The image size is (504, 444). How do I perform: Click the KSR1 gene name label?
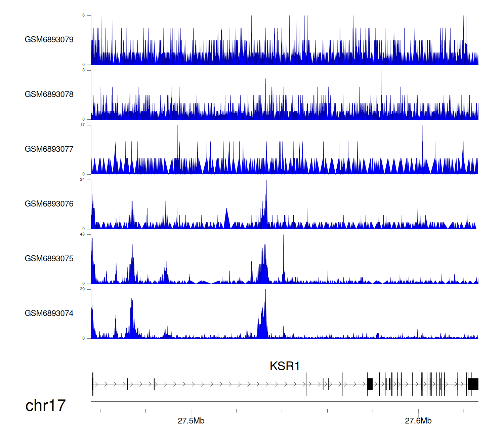click(285, 366)
